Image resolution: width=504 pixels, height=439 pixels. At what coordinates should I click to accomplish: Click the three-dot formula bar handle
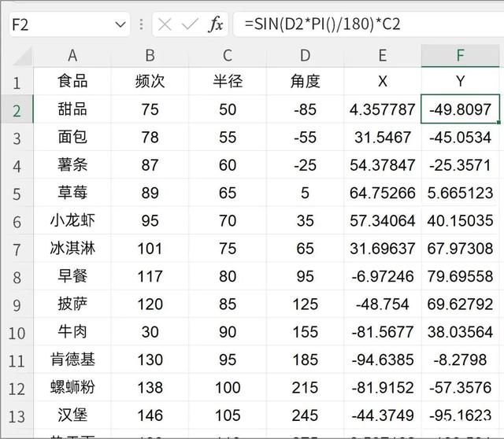pos(140,24)
